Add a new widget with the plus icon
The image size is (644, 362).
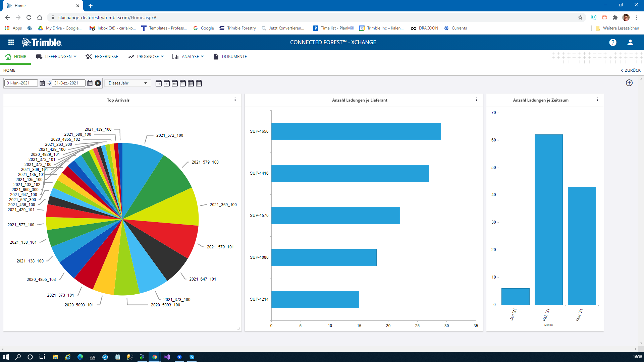point(629,83)
